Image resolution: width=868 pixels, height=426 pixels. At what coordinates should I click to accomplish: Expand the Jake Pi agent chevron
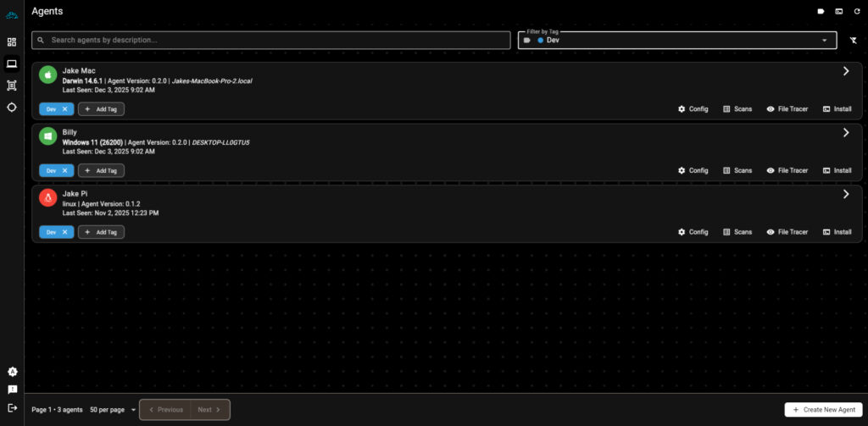point(845,194)
